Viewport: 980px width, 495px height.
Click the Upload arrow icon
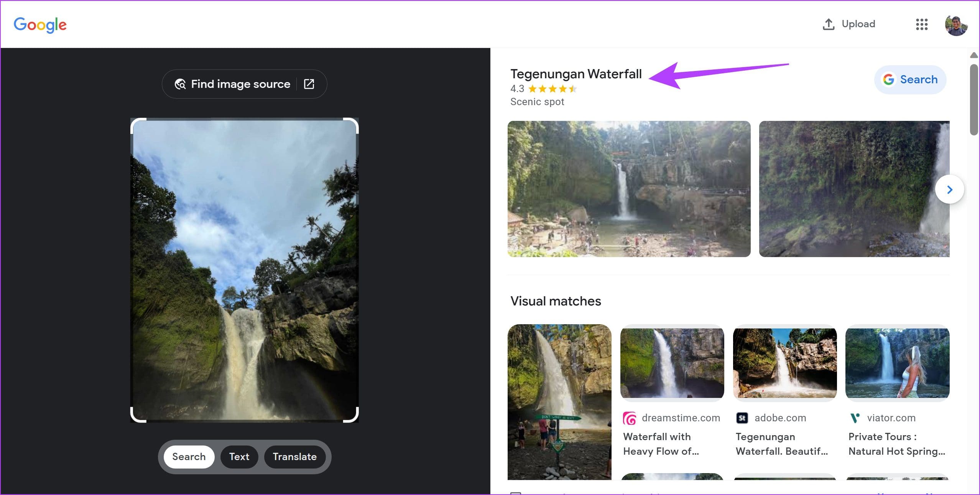829,24
